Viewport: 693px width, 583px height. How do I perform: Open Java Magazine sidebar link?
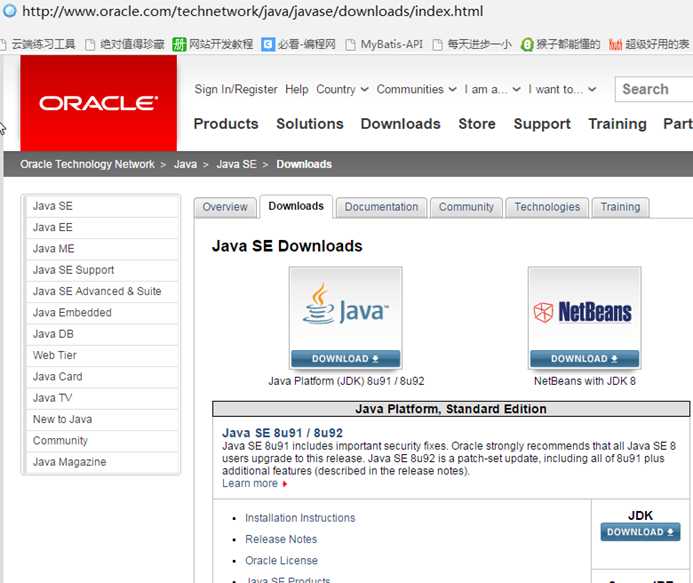point(102,462)
